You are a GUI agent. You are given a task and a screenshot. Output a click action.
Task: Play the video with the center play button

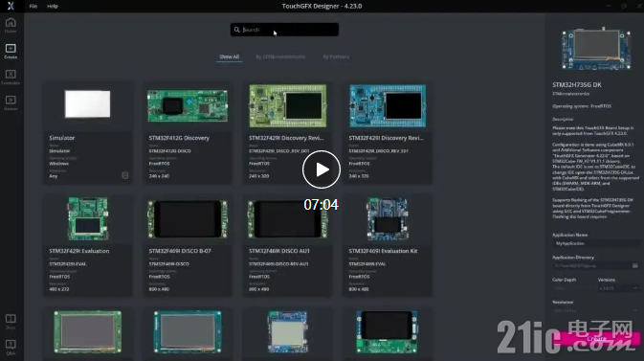point(322,169)
